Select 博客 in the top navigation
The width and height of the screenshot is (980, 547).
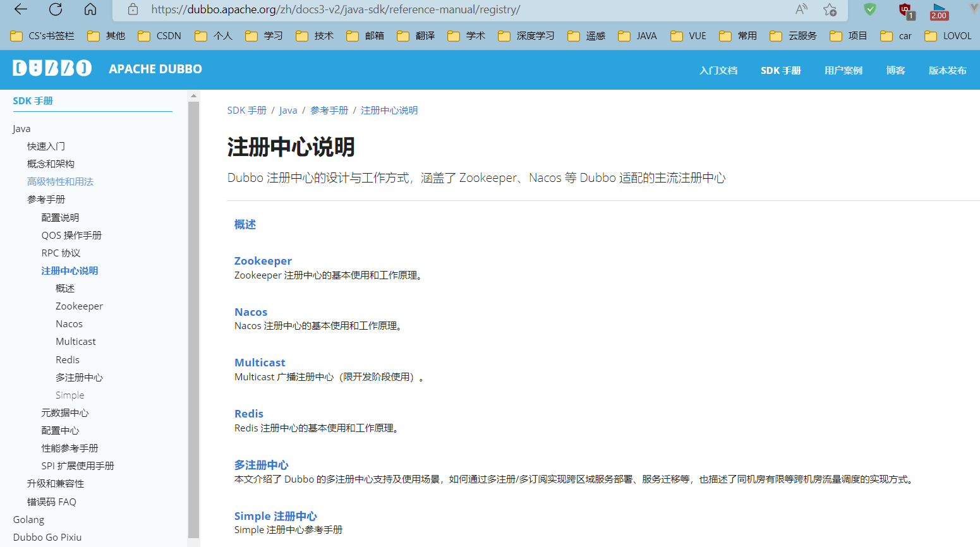(x=895, y=70)
